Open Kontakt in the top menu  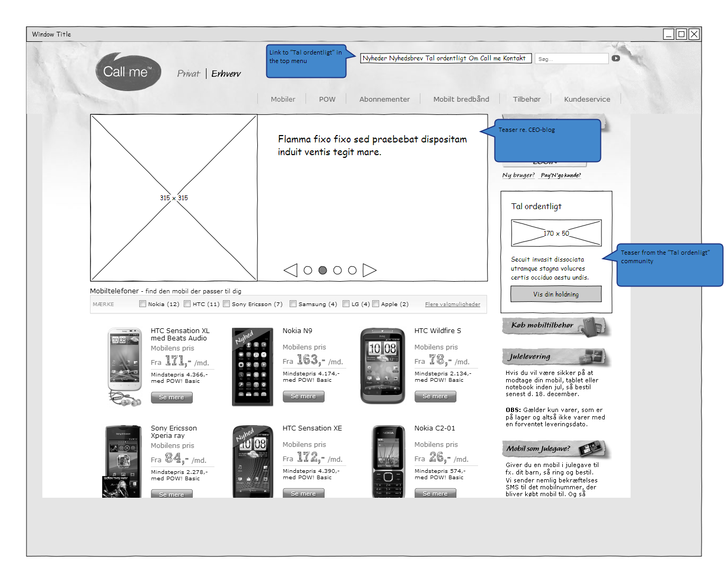click(514, 58)
